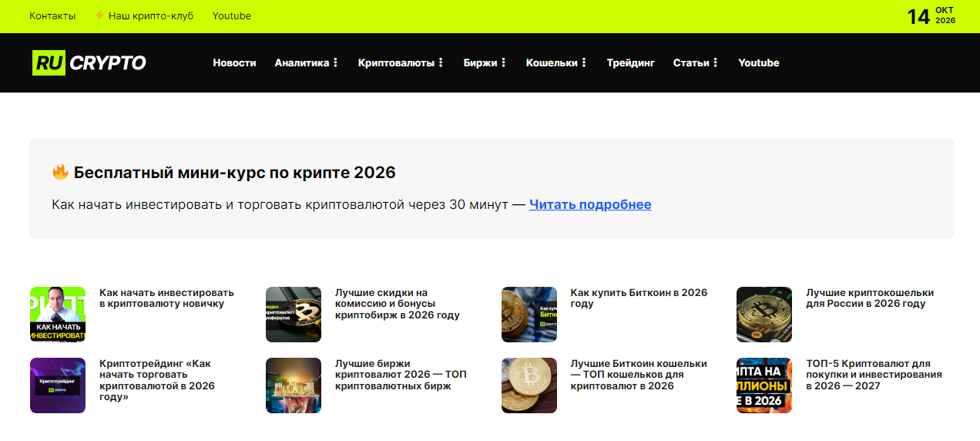Open thumbnail for Лучшие скидки на комиссию article
The width and height of the screenshot is (980, 441).
[294, 315]
